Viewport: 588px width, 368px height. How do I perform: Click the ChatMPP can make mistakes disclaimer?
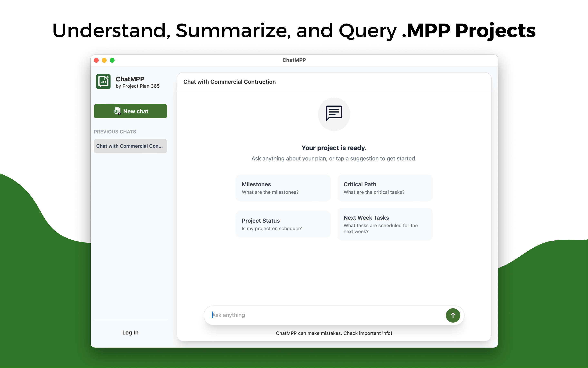pos(334,333)
